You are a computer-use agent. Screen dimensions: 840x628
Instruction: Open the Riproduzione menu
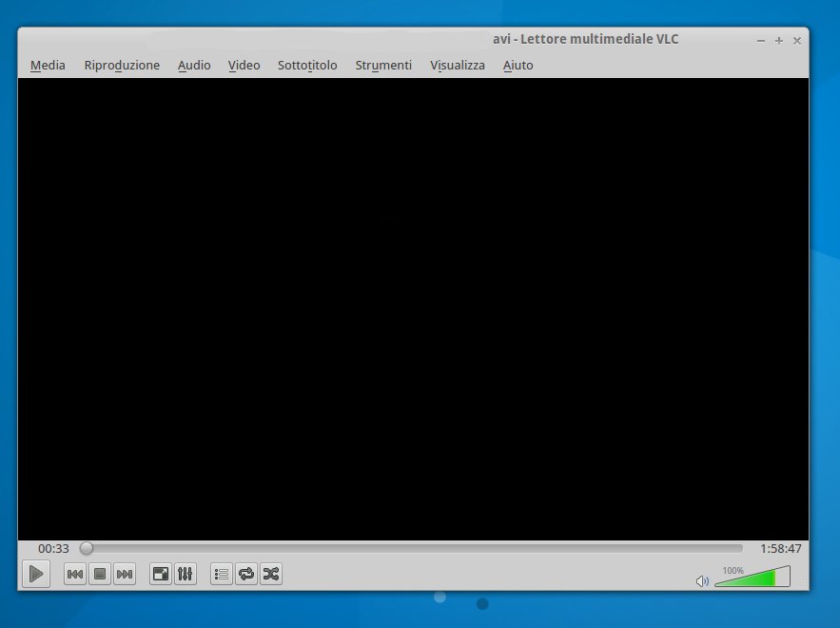click(122, 65)
